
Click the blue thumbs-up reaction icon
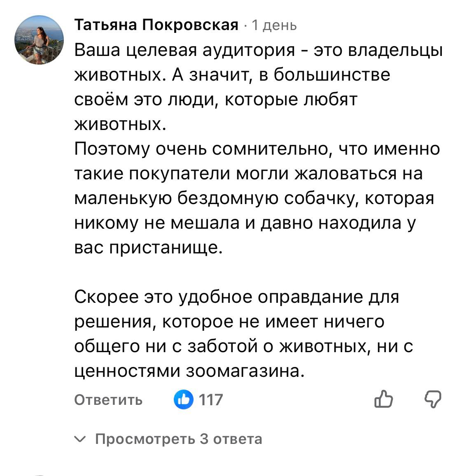(184, 399)
